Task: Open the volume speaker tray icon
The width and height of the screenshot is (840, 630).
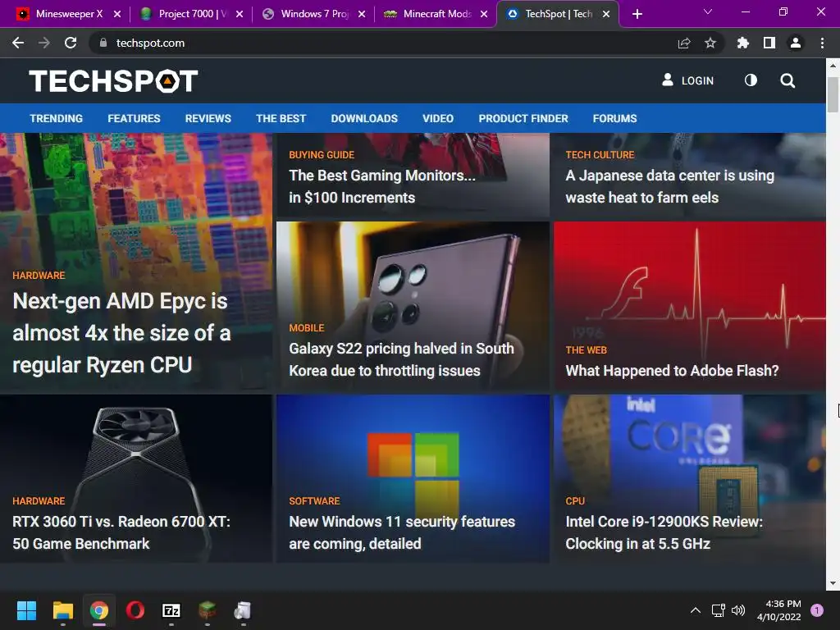Action: pyautogui.click(x=738, y=610)
